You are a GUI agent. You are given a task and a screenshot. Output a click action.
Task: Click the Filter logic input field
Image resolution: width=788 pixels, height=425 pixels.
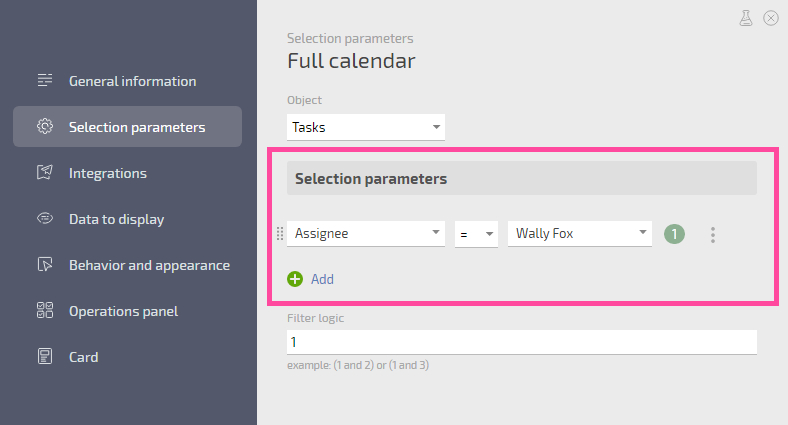coord(522,342)
